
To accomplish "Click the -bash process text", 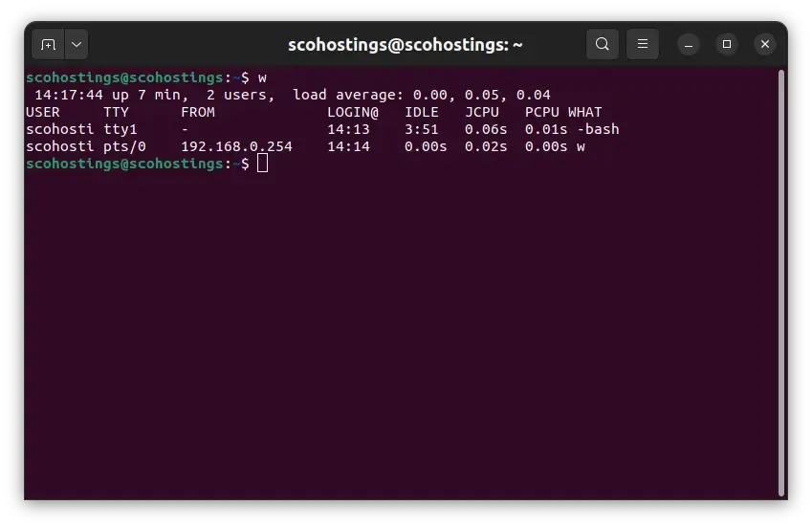I will [x=598, y=129].
